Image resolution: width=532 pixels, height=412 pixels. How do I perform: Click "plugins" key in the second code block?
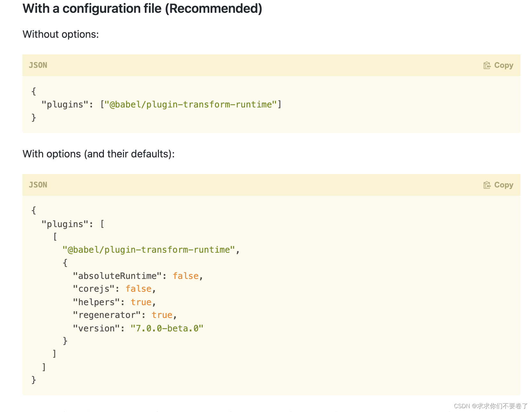click(65, 224)
